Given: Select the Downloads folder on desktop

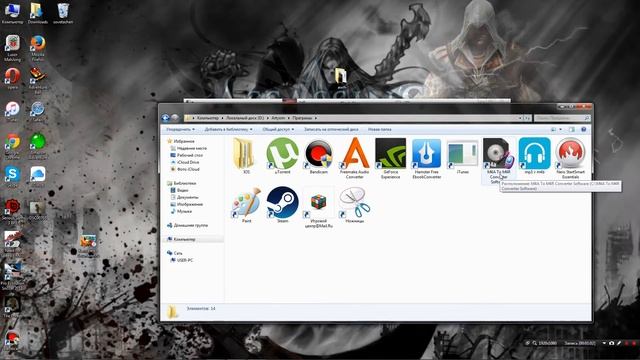Looking at the screenshot, I should pyautogui.click(x=38, y=13).
